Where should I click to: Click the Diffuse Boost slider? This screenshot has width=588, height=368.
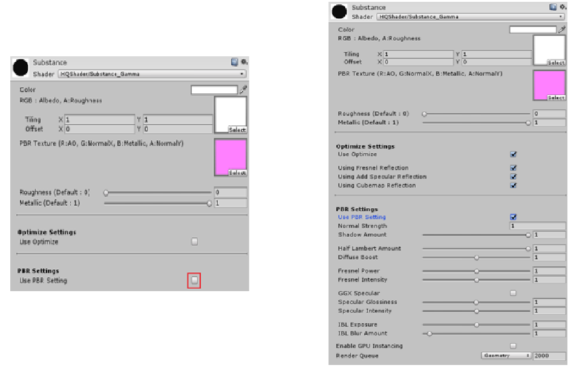pos(476,257)
